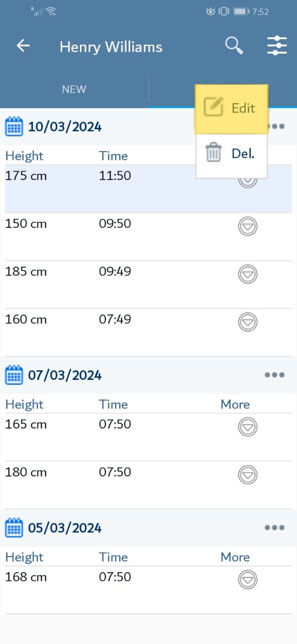Screen dimensions: 297x644
Task: Click the 10/03/2024 date heading
Action: point(65,127)
